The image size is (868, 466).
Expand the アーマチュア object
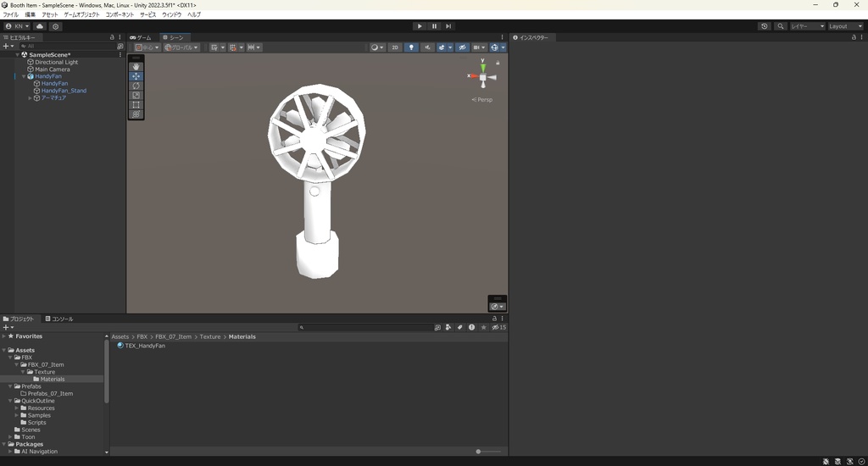point(30,98)
